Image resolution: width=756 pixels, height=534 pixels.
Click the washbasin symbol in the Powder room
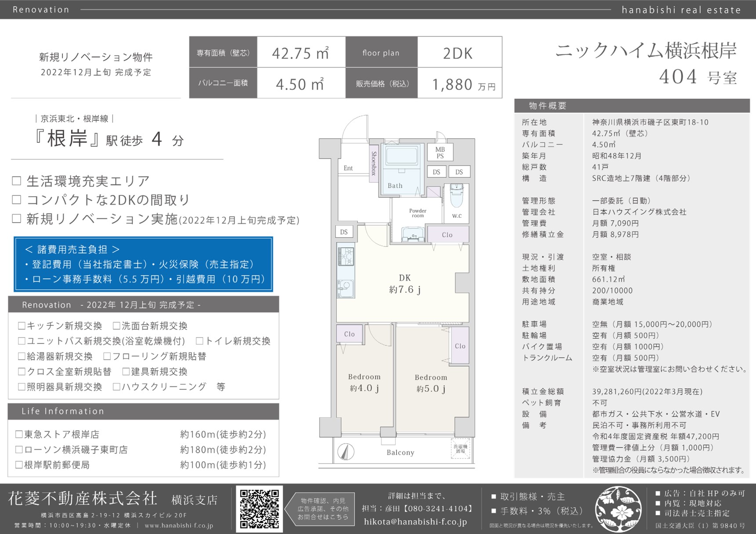pos(413,235)
